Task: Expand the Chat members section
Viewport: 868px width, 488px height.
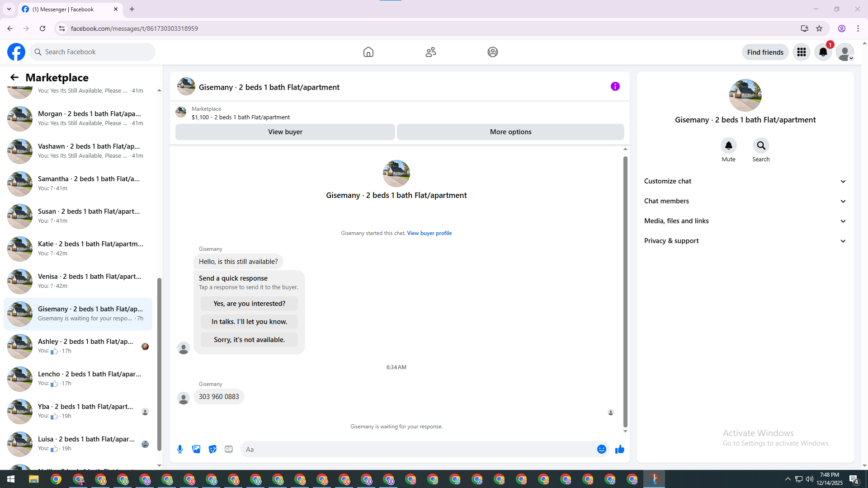Action: (745, 201)
